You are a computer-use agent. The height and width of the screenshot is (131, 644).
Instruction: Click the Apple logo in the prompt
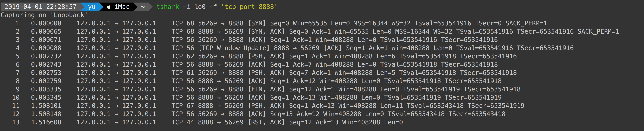[x=109, y=7]
